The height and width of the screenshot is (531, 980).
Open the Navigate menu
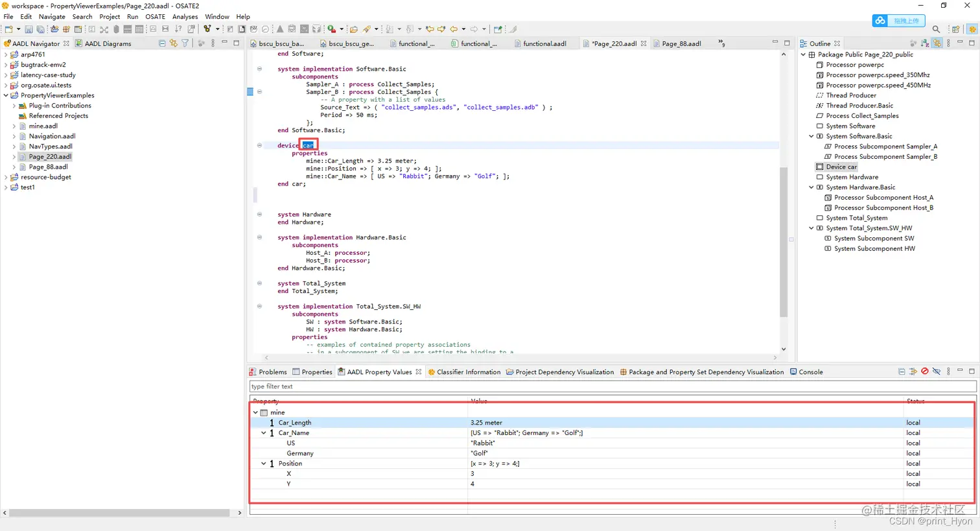(x=52, y=17)
